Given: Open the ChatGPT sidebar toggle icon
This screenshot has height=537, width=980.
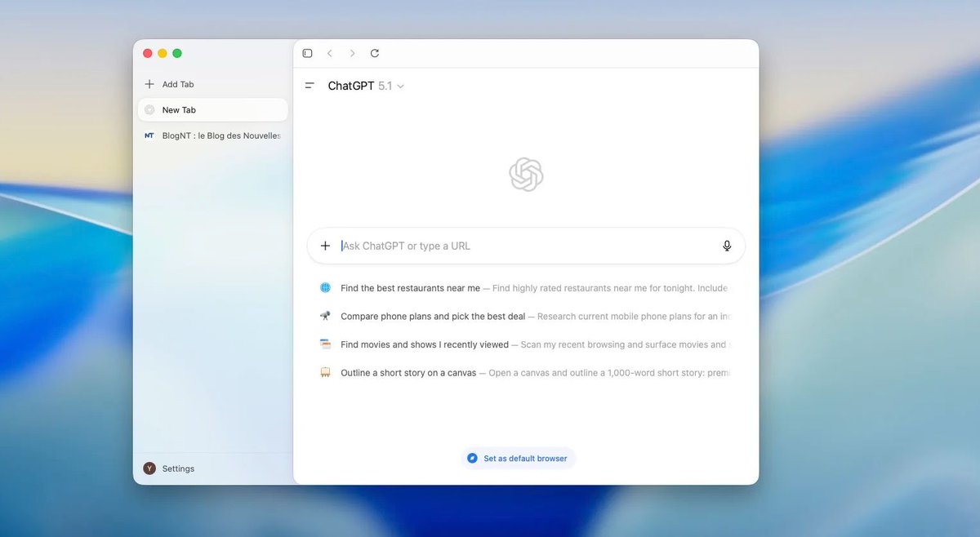Looking at the screenshot, I should point(310,85).
